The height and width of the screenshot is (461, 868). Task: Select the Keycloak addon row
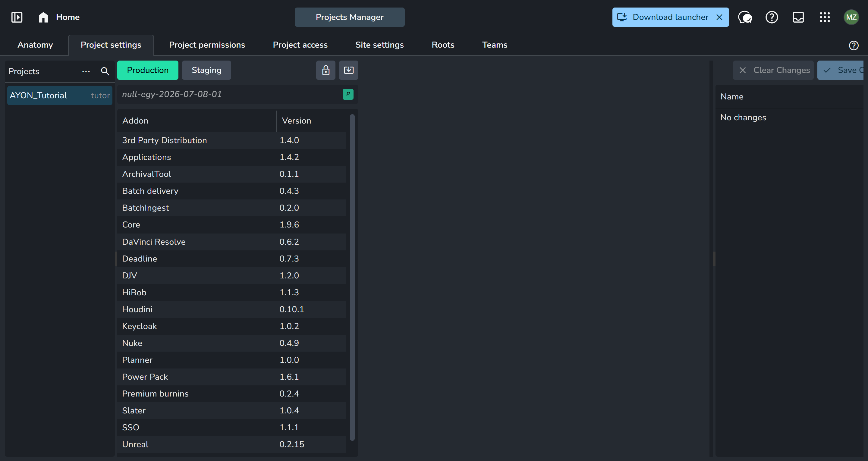[232, 326]
